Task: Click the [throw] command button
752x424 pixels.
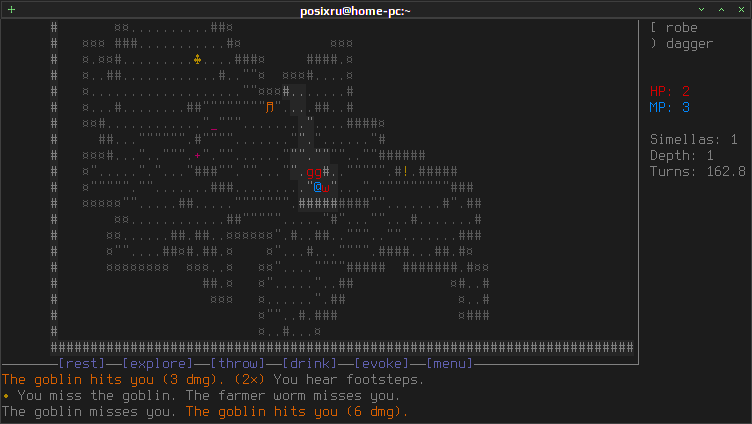Action: (237, 364)
